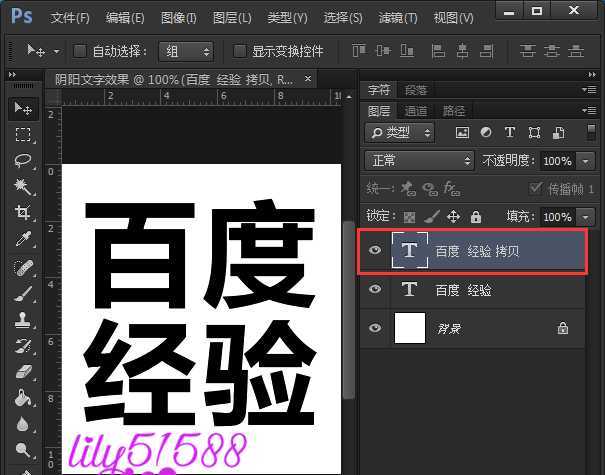605x475 pixels.
Task: Open the blend mode dropdown showing 正常
Action: [x=421, y=160]
